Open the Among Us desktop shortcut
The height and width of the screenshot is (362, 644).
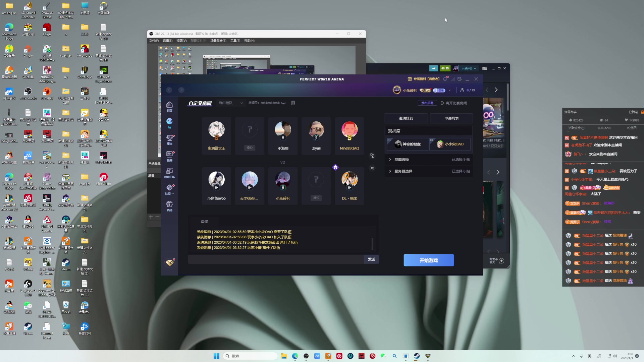tap(85, 51)
